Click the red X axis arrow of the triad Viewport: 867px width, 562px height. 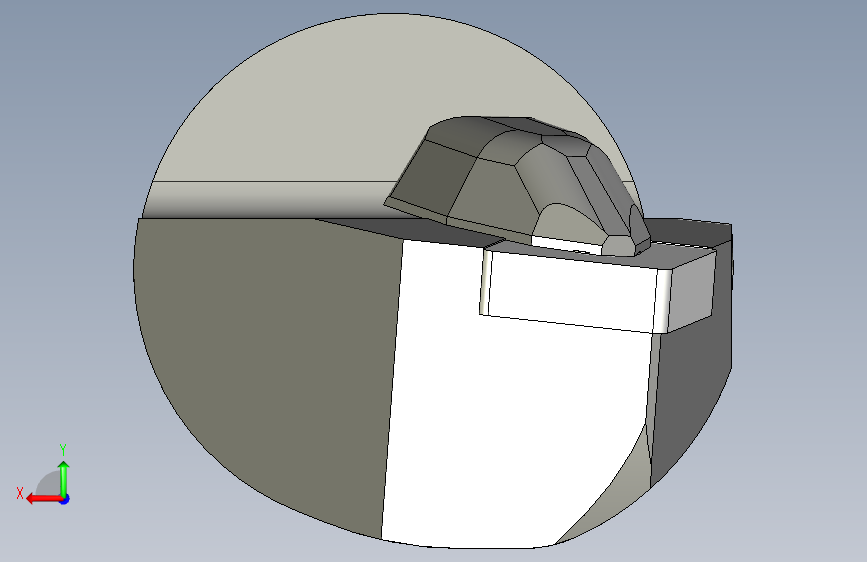pos(43,499)
